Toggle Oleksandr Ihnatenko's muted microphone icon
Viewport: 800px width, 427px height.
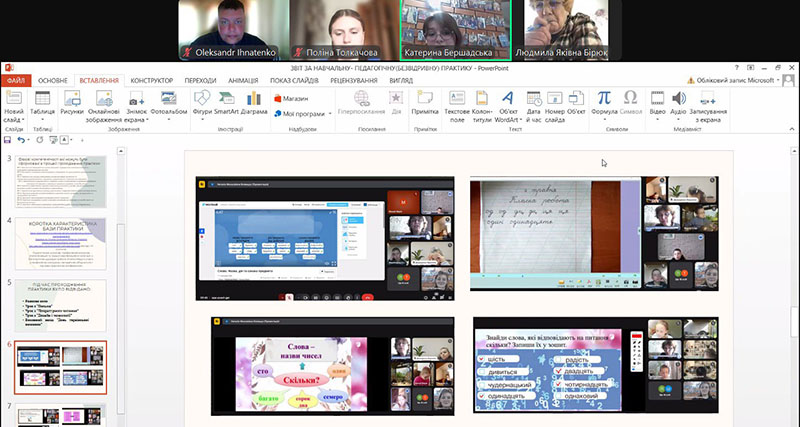point(187,52)
